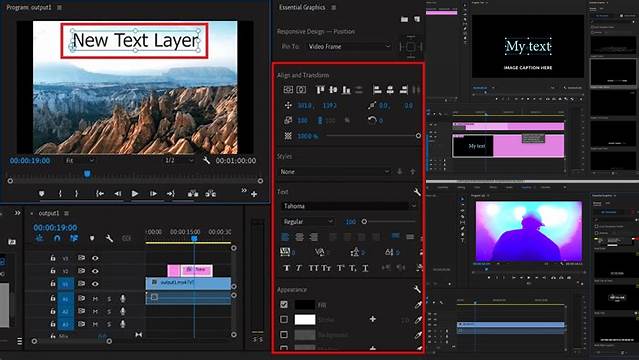Open Program monitor wrench settings

click(x=207, y=161)
